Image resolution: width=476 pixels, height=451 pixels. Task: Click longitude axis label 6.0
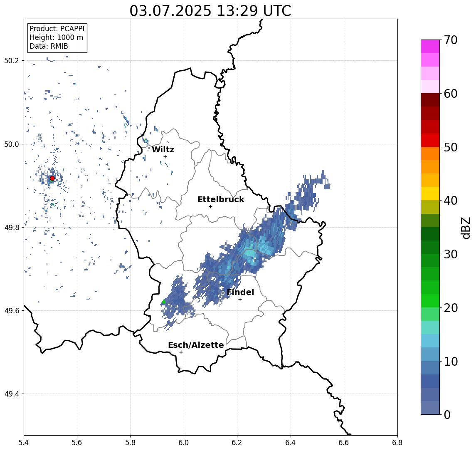(184, 443)
